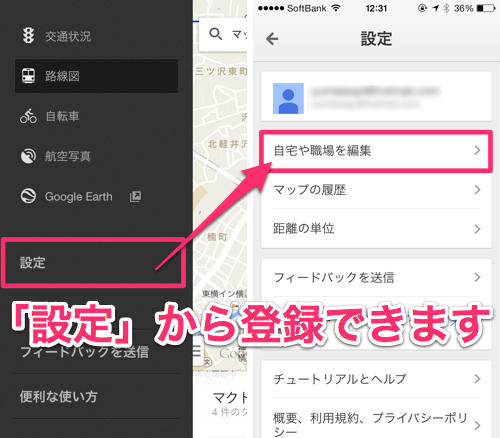500x438 pixels.
Task: Open チュートリアルとヘルプ row
Action: pyautogui.click(x=376, y=379)
